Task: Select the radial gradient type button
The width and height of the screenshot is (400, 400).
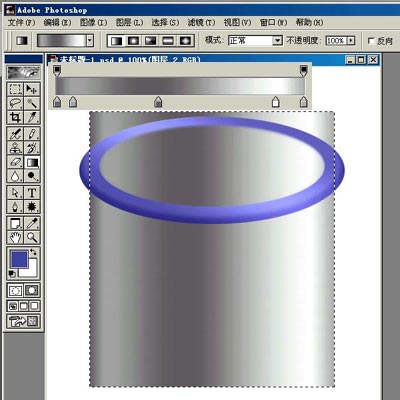Action: 133,41
